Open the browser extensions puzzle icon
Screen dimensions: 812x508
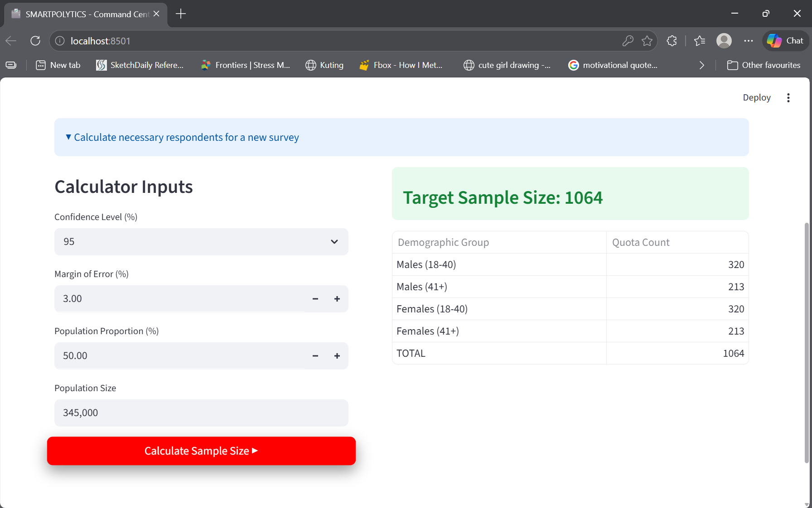(672, 41)
